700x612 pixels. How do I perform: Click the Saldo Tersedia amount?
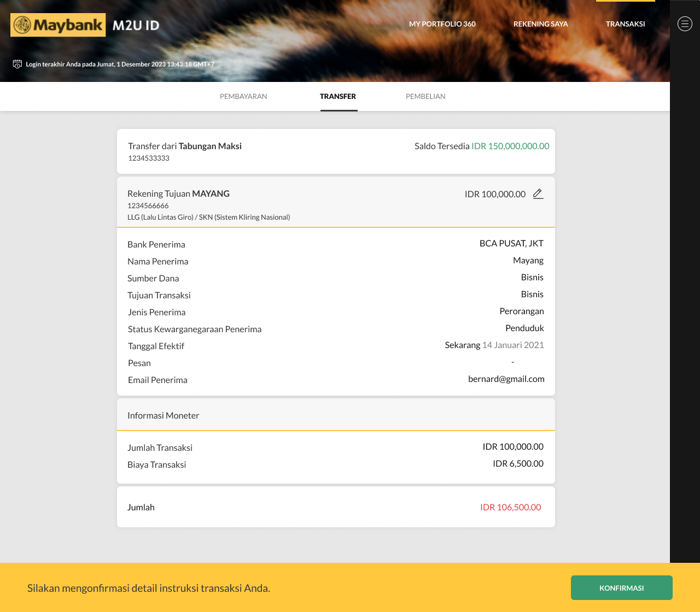coord(510,146)
